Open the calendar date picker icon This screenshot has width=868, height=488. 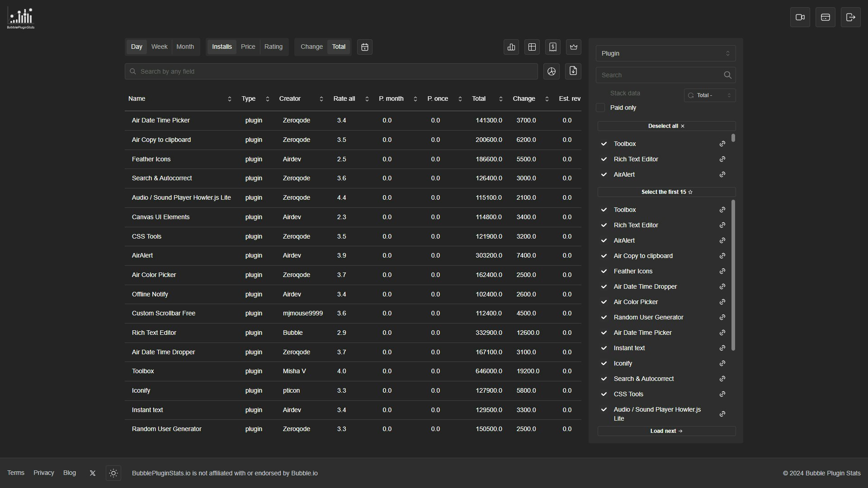tap(365, 47)
